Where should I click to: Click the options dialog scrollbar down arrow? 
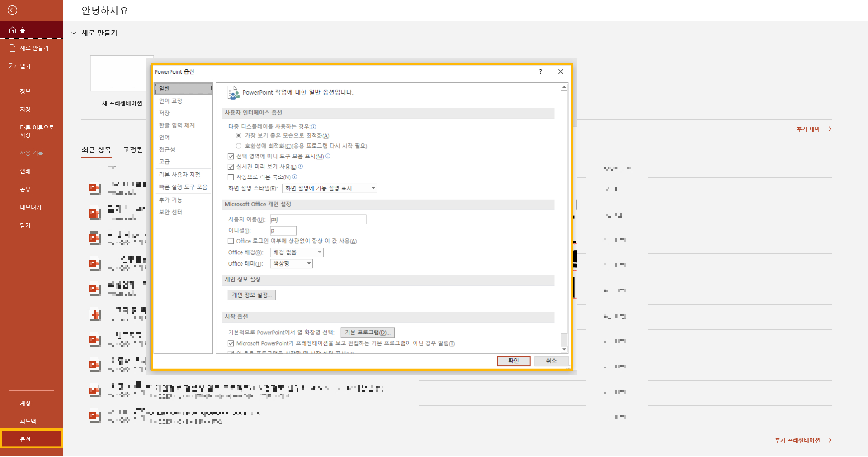(x=564, y=349)
